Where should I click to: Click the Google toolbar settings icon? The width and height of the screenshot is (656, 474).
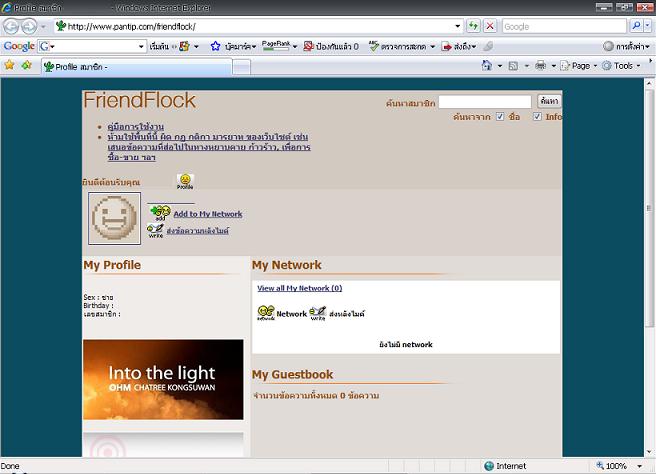pos(608,46)
